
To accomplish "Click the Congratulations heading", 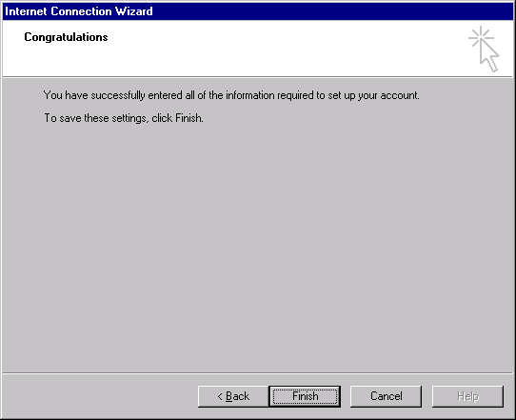I will tap(66, 37).
